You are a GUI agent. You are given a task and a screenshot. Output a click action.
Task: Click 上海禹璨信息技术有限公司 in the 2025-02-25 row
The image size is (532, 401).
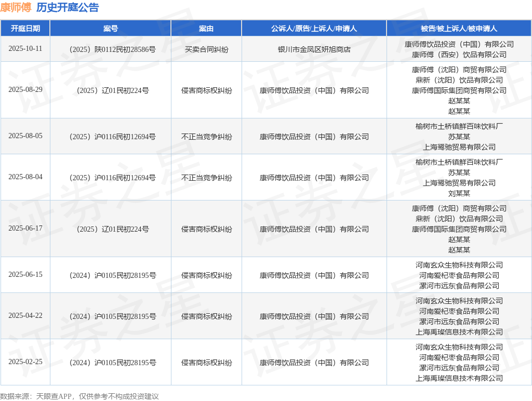(459, 378)
